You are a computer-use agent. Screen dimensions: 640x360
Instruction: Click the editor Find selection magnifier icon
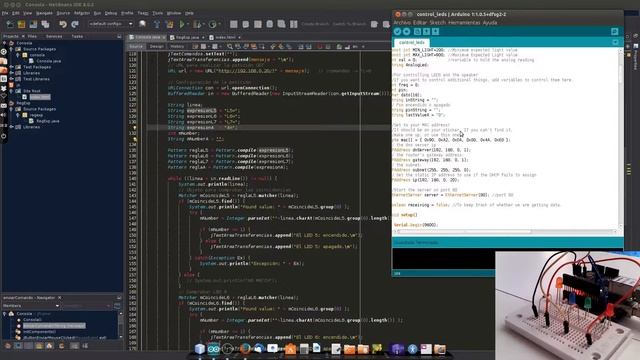[230, 47]
